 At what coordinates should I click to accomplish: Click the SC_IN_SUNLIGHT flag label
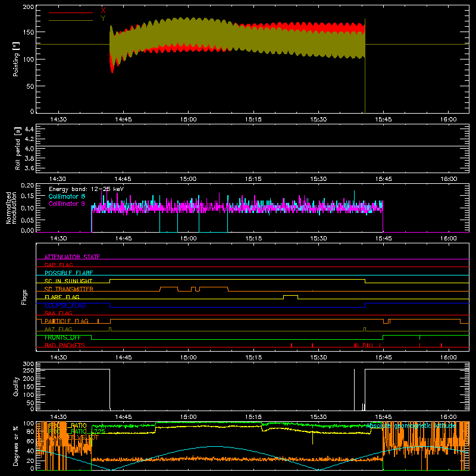(68, 281)
